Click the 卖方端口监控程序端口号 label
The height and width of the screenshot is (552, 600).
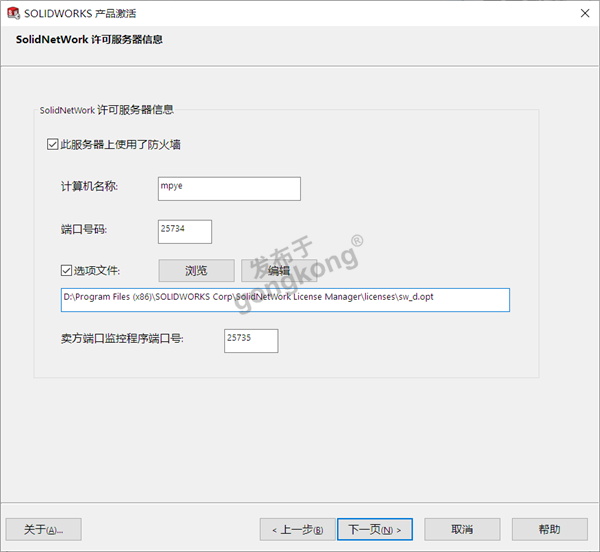point(122,339)
